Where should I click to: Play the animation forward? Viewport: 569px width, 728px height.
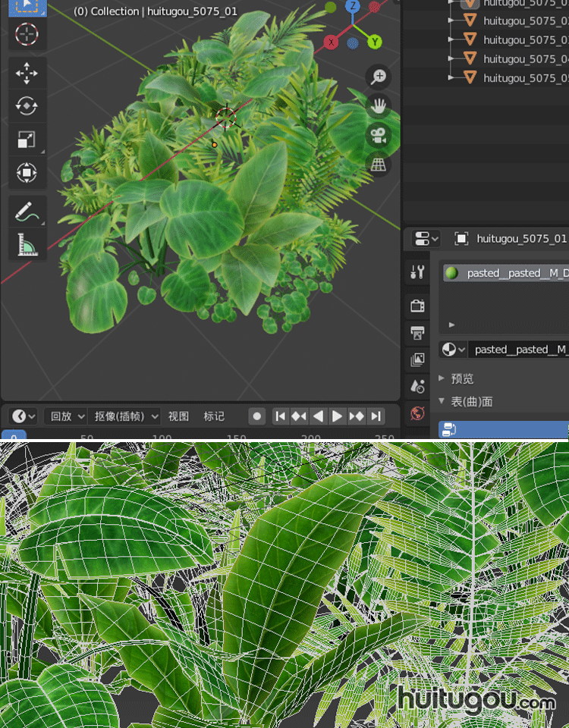[x=337, y=416]
